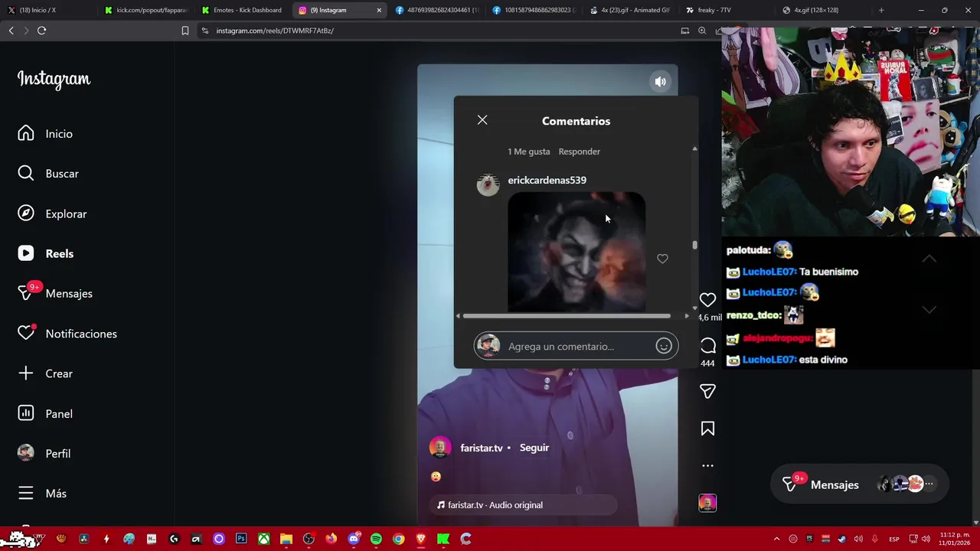980x551 pixels.
Task: Switch to Emotes - Kick Dashboard tab
Action: coord(243,10)
